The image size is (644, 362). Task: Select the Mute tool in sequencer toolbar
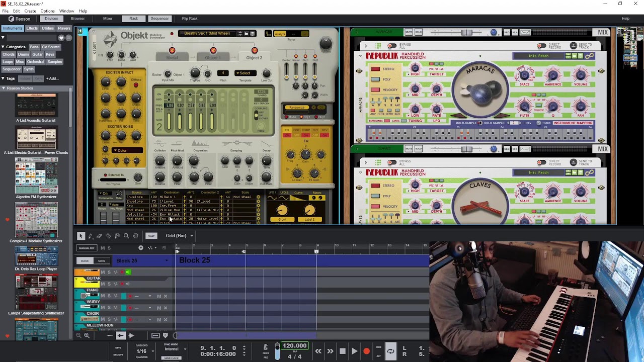(117, 236)
